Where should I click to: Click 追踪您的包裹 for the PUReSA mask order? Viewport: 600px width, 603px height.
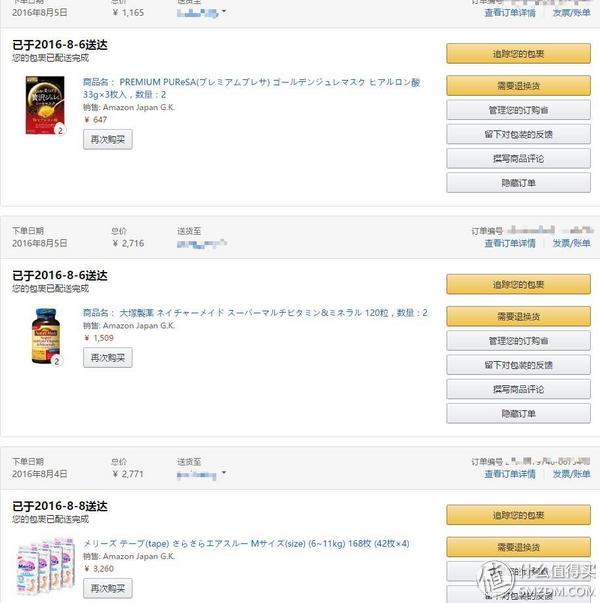click(518, 54)
